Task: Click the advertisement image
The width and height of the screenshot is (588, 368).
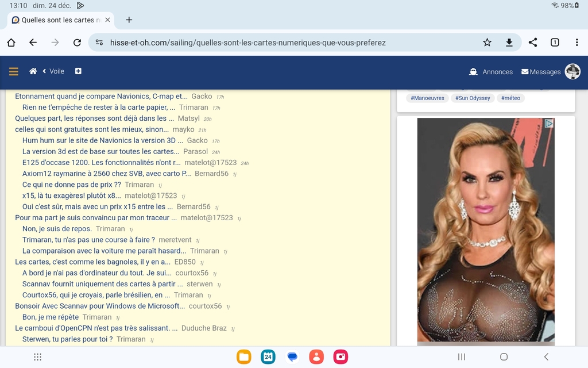Action: click(x=486, y=230)
